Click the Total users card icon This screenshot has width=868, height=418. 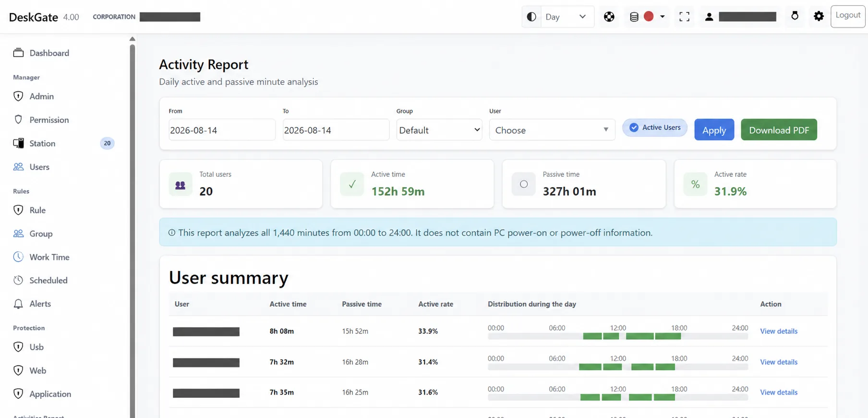tap(181, 184)
